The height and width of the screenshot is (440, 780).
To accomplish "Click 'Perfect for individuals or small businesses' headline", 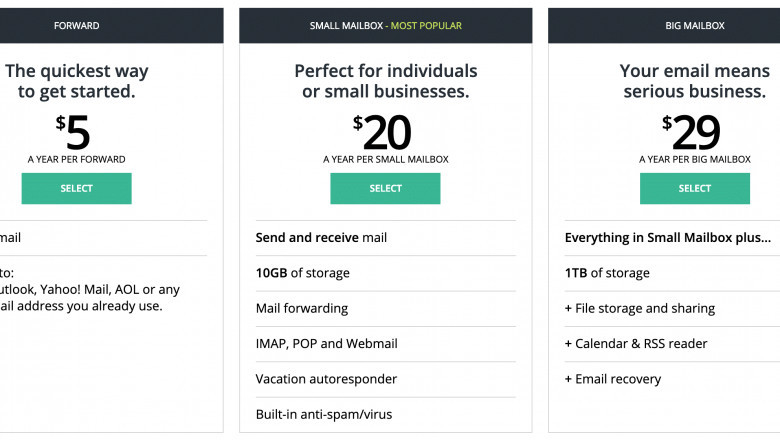I will click(385, 81).
